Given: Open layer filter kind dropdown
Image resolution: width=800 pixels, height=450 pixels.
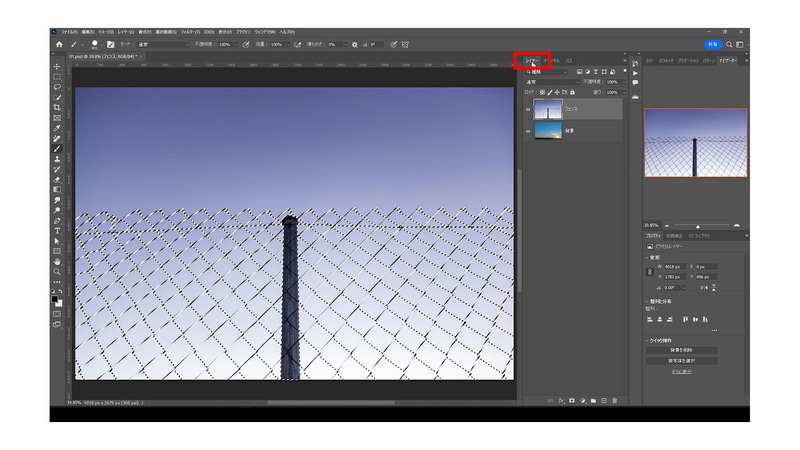Looking at the screenshot, I should [546, 72].
